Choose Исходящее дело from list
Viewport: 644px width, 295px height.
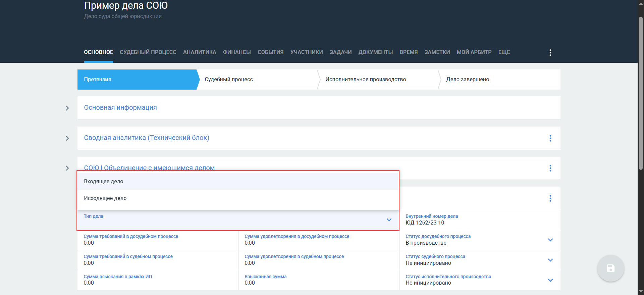105,198
